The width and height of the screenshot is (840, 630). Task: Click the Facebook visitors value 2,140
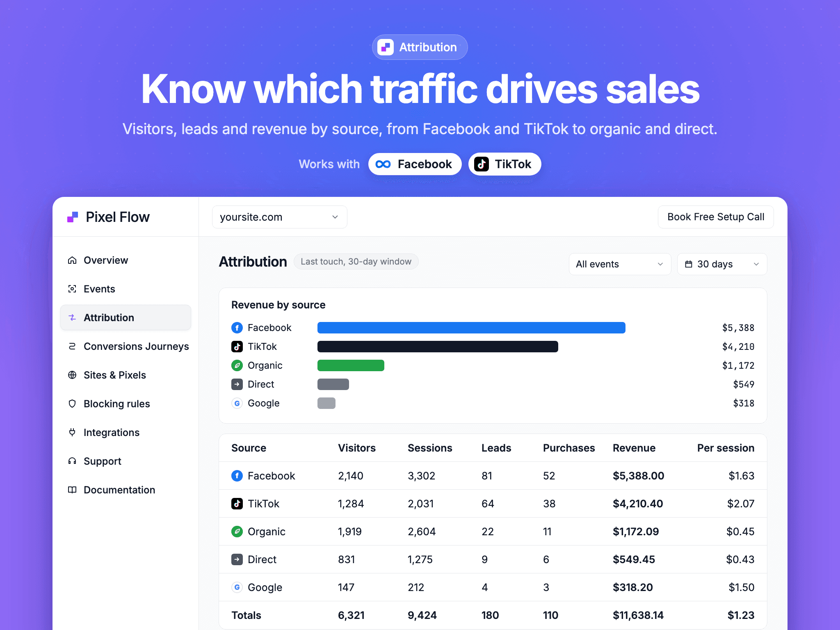click(x=351, y=476)
